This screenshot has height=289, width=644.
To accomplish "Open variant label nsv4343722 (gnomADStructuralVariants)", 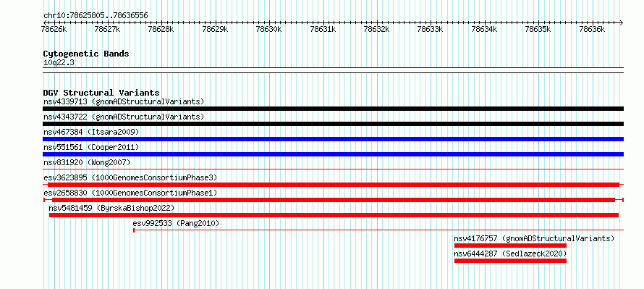I will 124,117.
